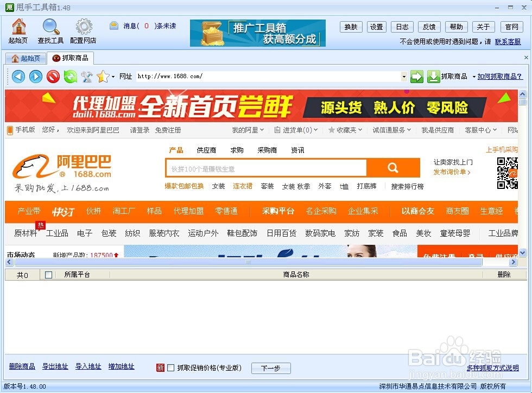Open the URL address dropdown

(x=404, y=77)
